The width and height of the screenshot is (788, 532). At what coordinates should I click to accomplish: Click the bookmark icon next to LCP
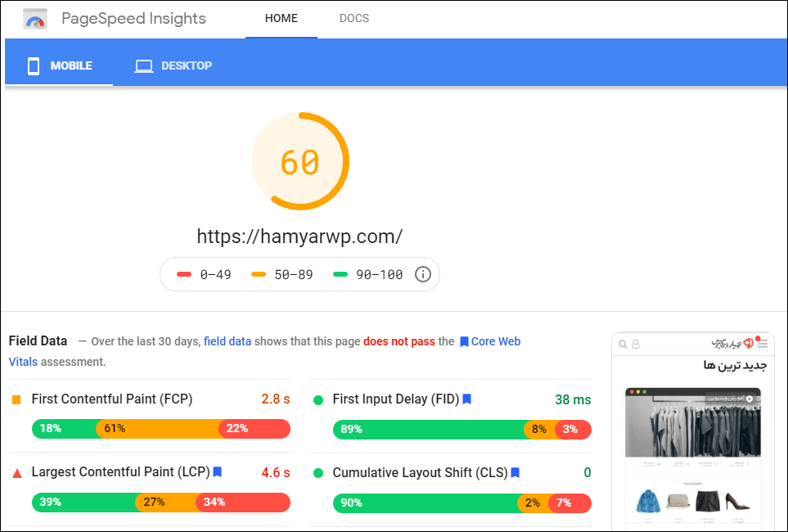pyautogui.click(x=217, y=471)
